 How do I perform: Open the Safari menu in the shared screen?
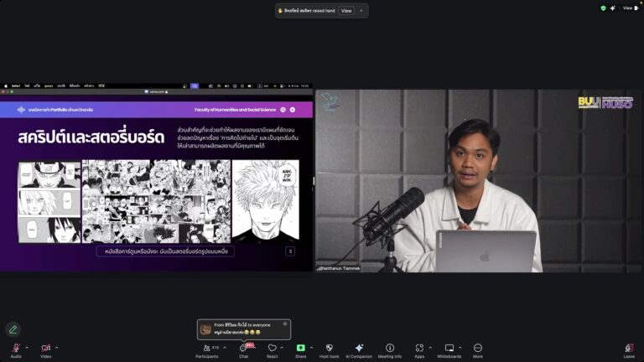(16, 86)
